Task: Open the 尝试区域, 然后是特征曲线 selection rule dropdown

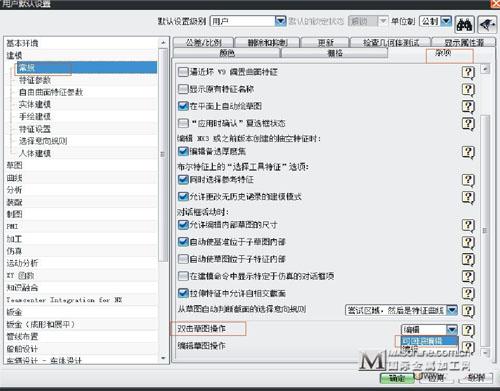Action: click(x=452, y=311)
